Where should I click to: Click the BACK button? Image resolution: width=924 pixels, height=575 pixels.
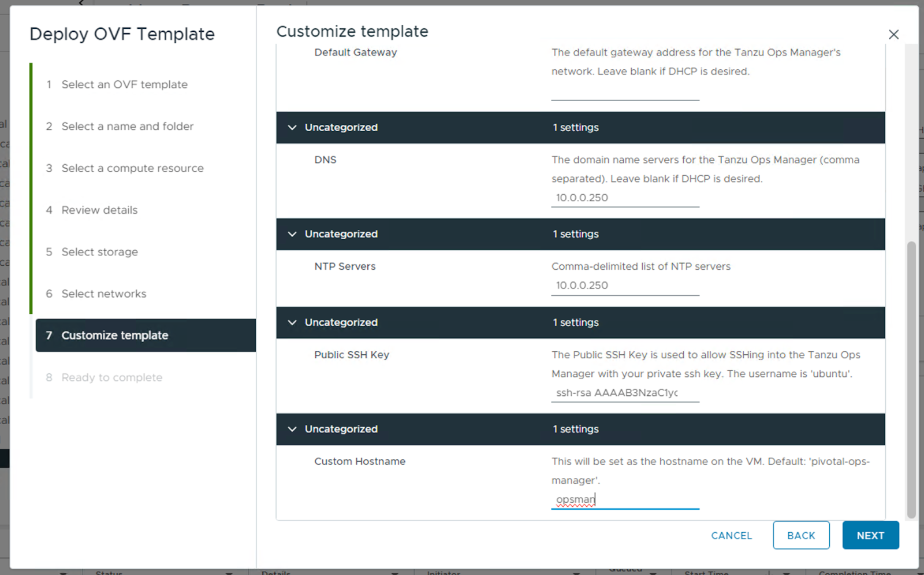pos(801,535)
